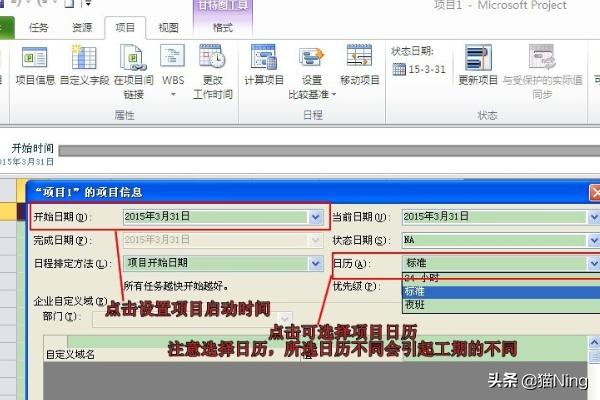Switch to the 任务 ribbon tab
Viewport: 600px width, 400px height.
click(x=39, y=29)
